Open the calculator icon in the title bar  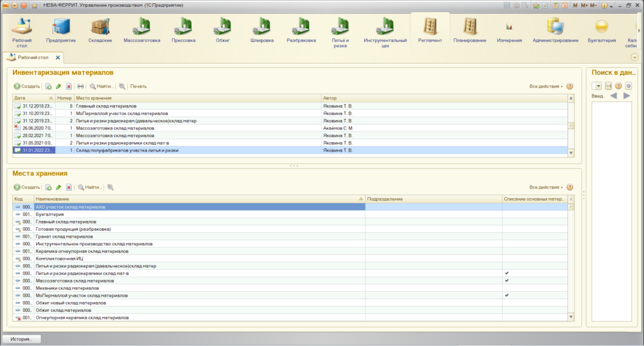555,5
